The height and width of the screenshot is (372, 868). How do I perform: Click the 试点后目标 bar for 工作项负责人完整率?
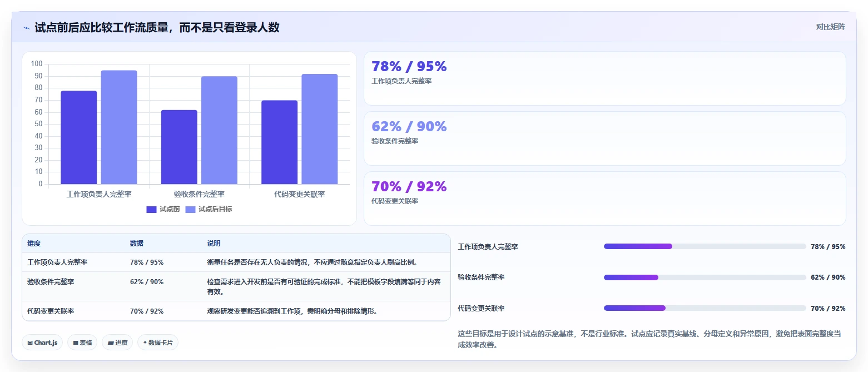click(119, 127)
